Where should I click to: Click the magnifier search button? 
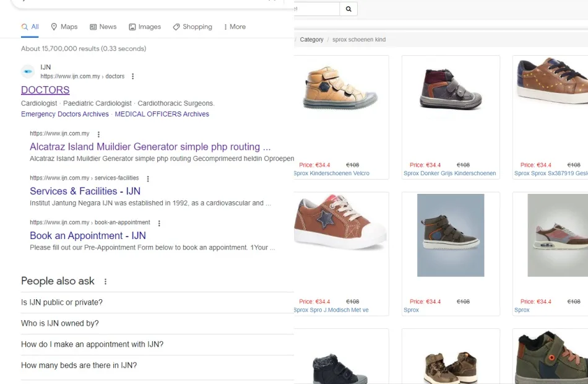[348, 9]
